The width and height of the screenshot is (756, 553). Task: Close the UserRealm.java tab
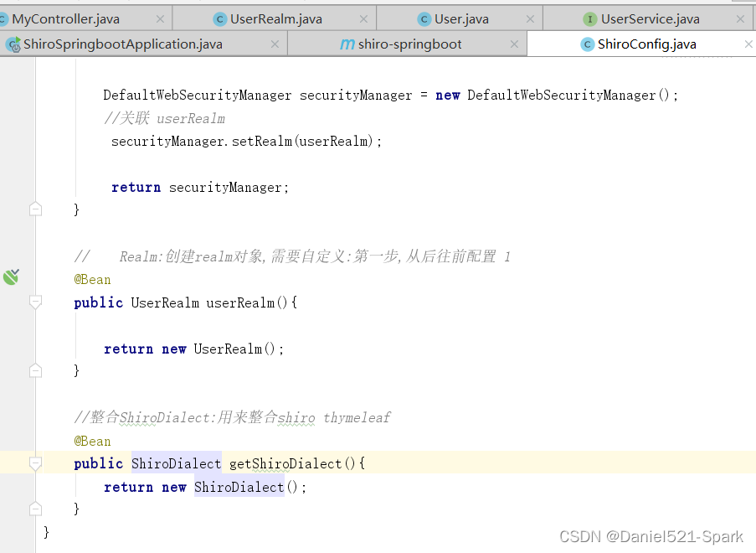coord(363,19)
